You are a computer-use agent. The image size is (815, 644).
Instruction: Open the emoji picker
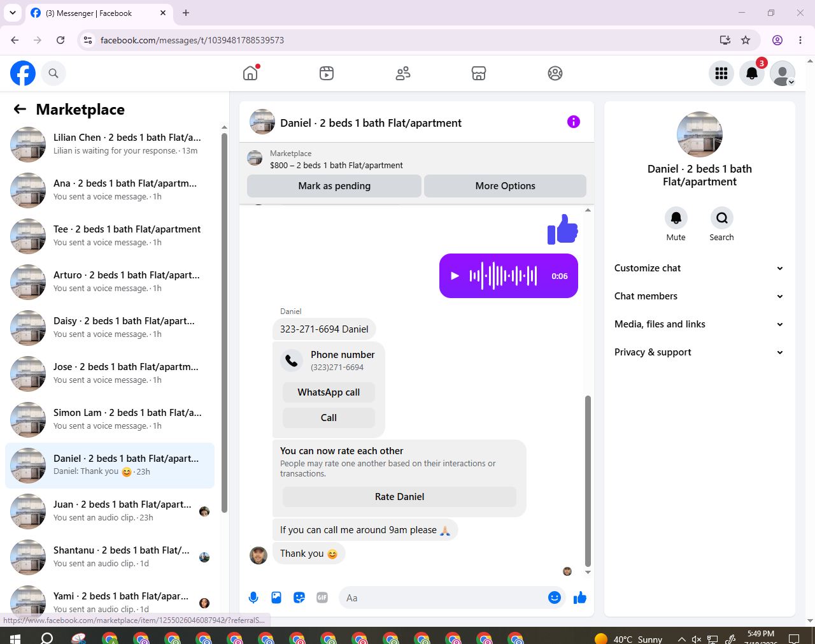click(x=555, y=597)
